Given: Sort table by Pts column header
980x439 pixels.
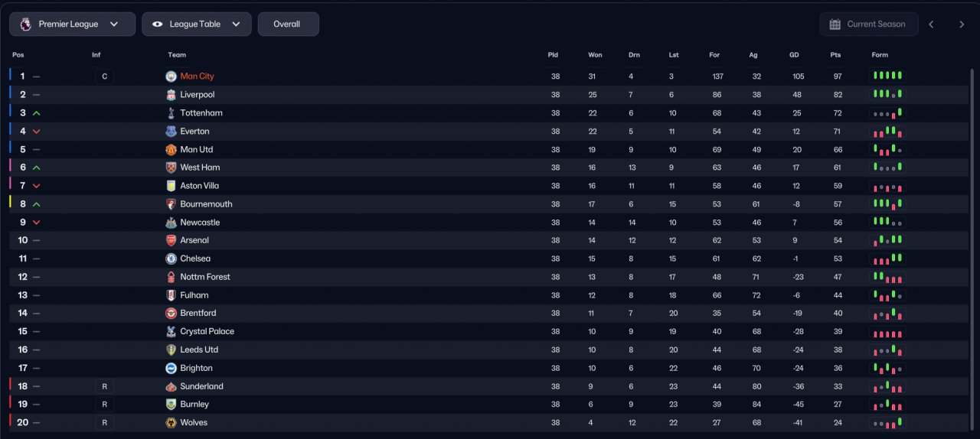Looking at the screenshot, I should click(x=835, y=55).
